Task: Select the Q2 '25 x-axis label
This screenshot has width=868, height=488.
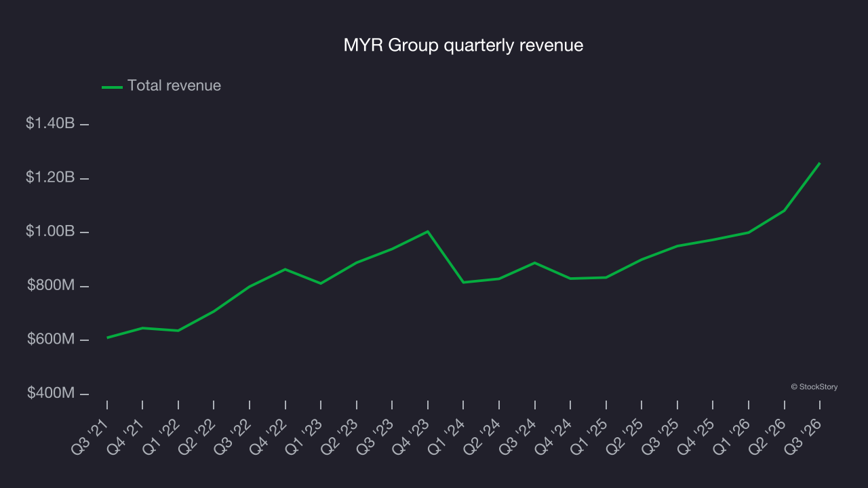Action: coord(623,436)
